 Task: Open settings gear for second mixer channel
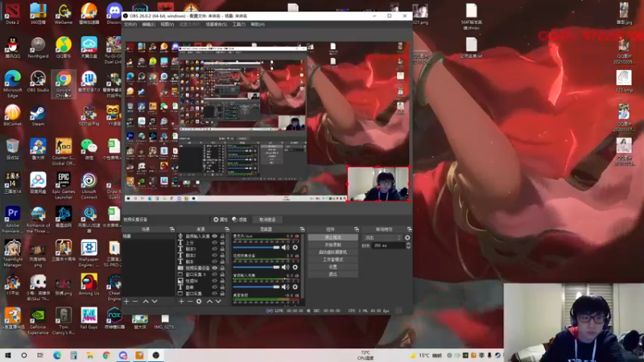click(x=295, y=267)
